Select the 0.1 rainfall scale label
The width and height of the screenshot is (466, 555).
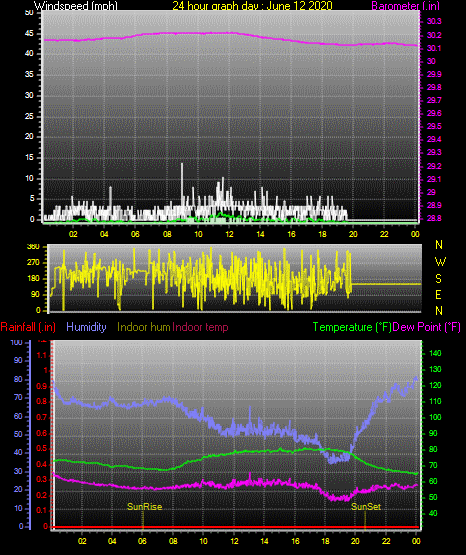pos(42,510)
